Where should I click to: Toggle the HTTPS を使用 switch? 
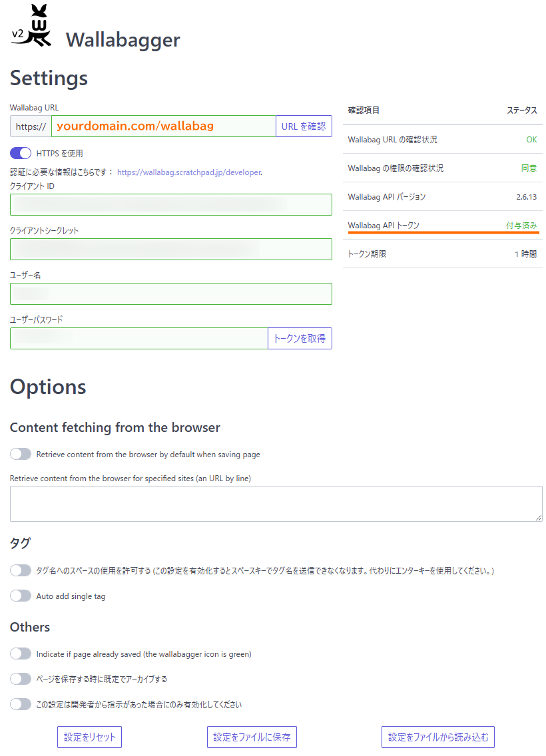21,153
